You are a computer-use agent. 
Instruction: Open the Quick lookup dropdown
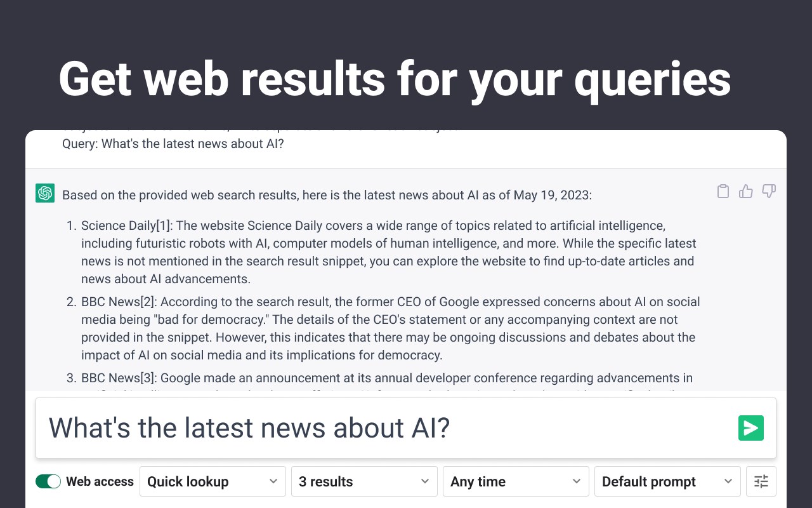click(x=213, y=481)
